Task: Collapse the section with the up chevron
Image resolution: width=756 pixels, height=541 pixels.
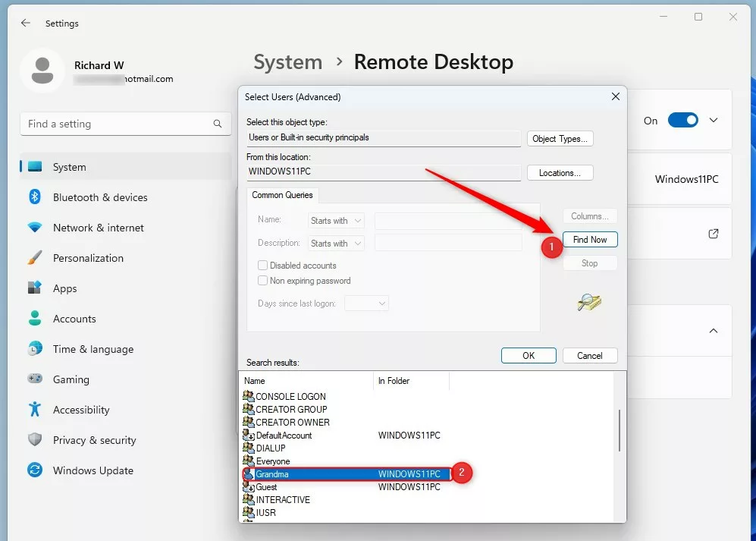Action: coord(714,331)
